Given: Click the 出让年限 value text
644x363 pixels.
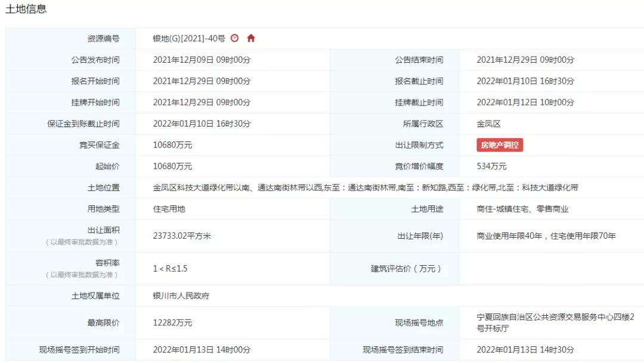Looking at the screenshot, I should tap(546, 236).
